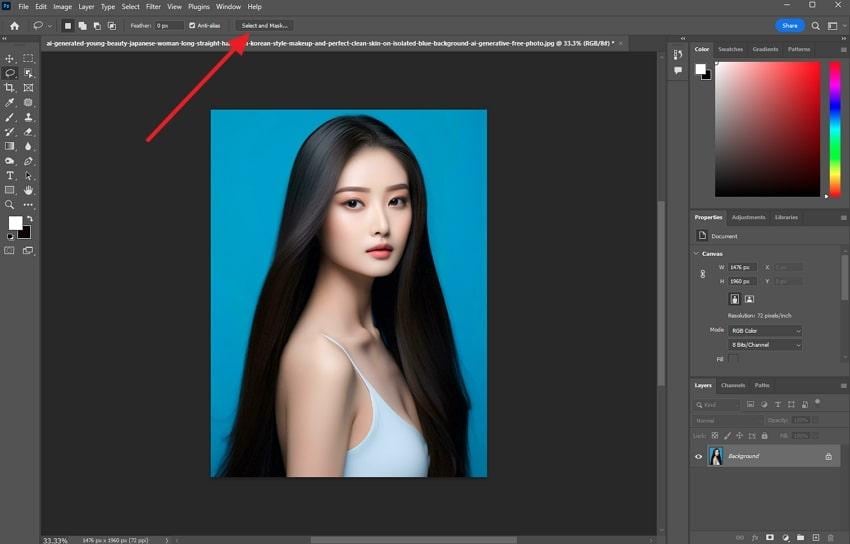The image size is (850, 544).
Task: Open the Search magnifier in top bar
Action: point(815,25)
